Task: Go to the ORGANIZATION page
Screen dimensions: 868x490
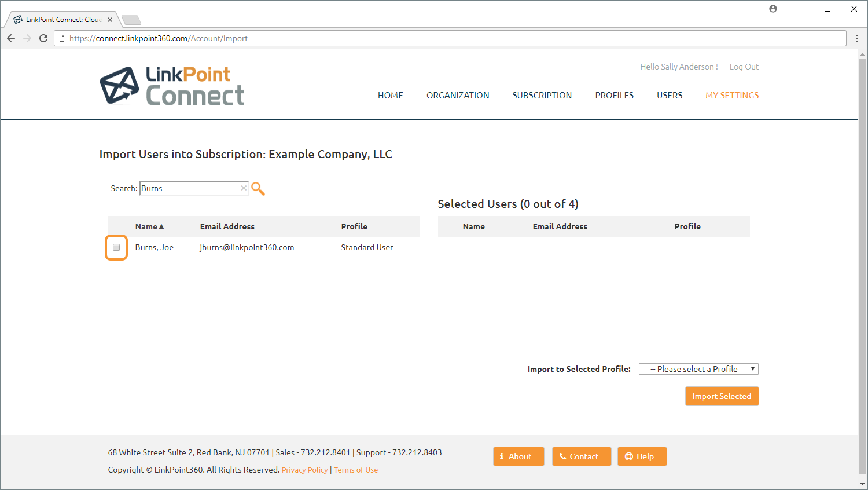Action: pyautogui.click(x=458, y=96)
